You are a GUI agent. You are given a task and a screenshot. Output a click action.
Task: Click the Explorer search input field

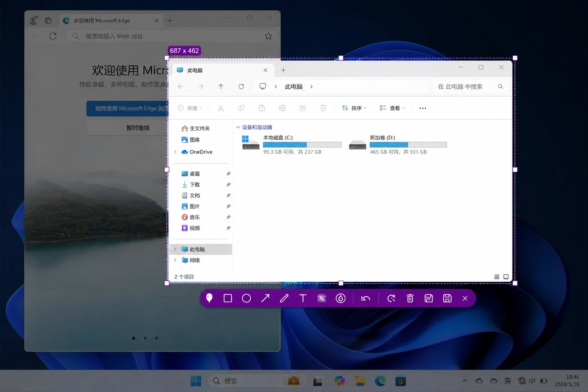tap(470, 87)
